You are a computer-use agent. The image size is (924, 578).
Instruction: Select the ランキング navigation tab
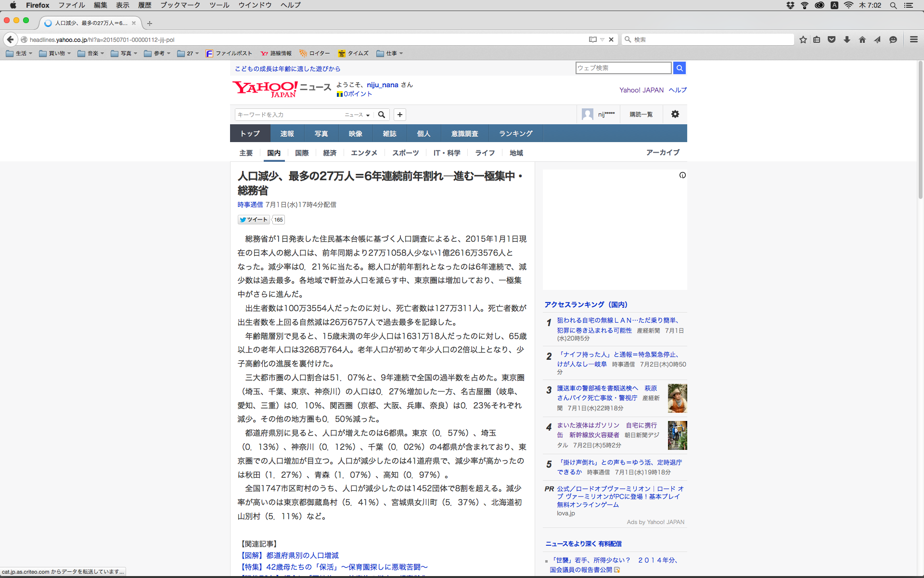[515, 133]
